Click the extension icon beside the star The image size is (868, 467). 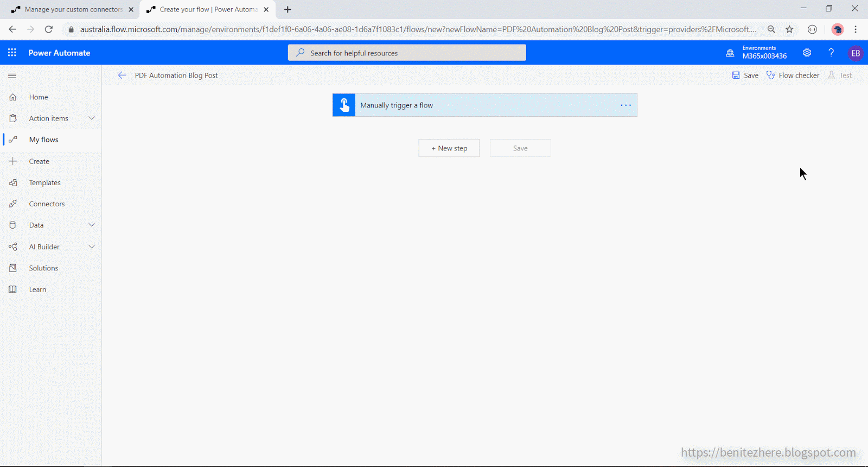[812, 29]
